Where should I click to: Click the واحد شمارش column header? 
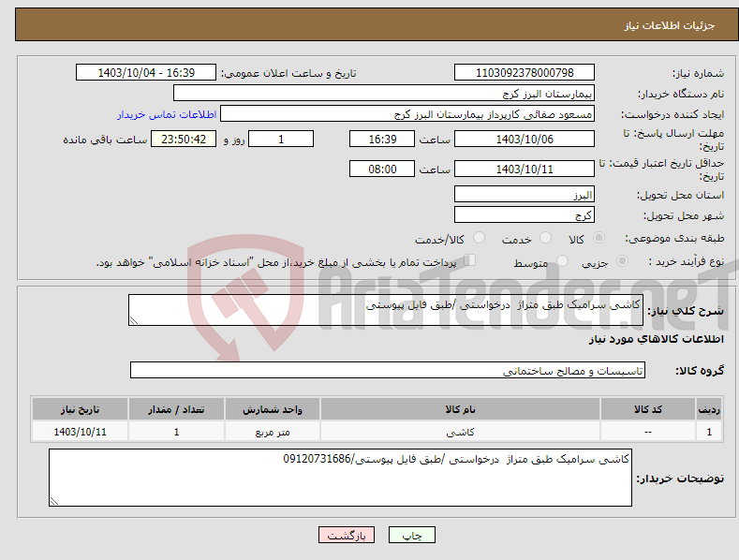click(273, 409)
